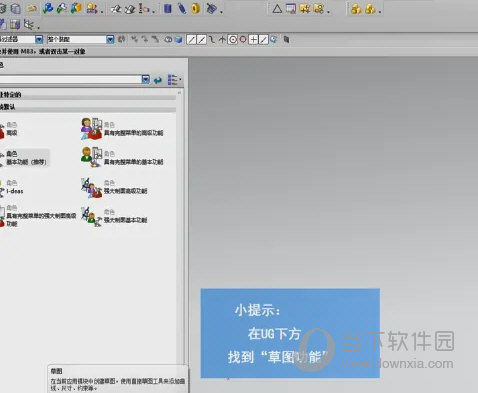Toggle the boxed red circle arc center snap
Image resolution: width=478 pixels, height=393 pixels.
(233, 40)
